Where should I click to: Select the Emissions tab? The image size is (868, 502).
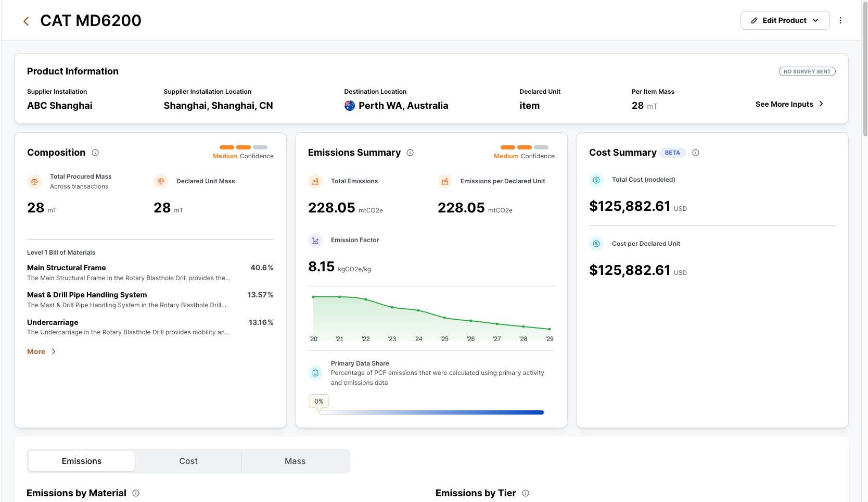(x=82, y=461)
